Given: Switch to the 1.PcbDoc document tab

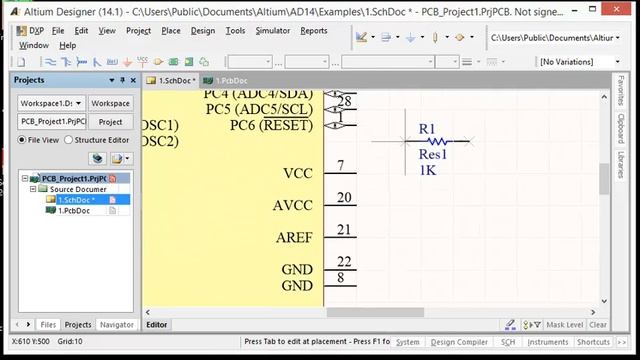Looking at the screenshot, I should [x=225, y=81].
